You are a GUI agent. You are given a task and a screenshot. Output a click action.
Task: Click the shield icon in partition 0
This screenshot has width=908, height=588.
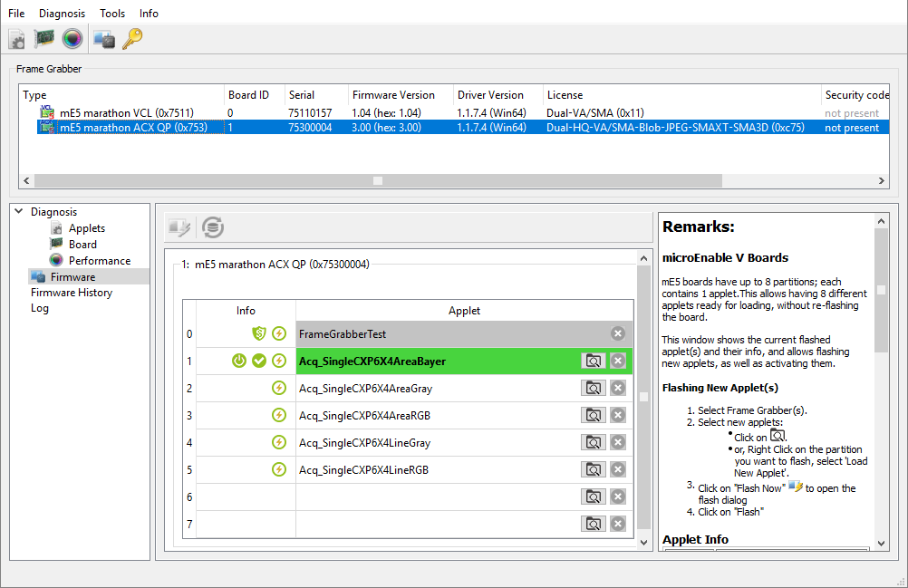click(259, 334)
